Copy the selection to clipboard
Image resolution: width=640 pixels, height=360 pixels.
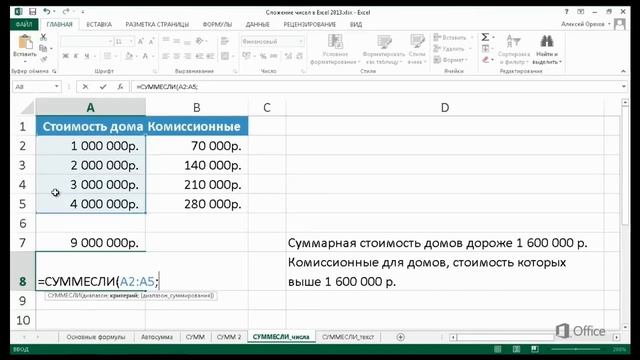pyautogui.click(x=43, y=49)
